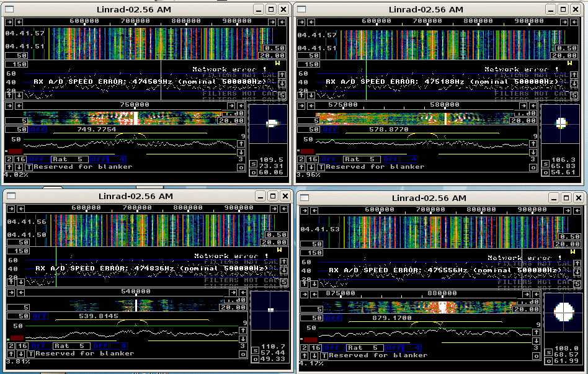588x374 pixels.
Task: Toggle Off button before the 4 box, 749.7754 window
Action: pyautogui.click(x=99, y=159)
